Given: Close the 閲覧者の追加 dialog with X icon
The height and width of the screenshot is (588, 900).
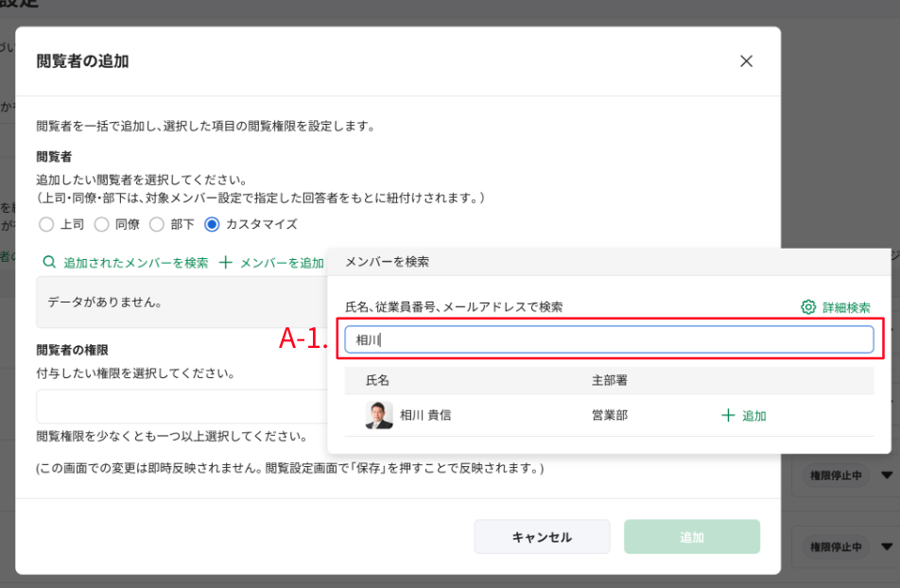Looking at the screenshot, I should pyautogui.click(x=746, y=61).
